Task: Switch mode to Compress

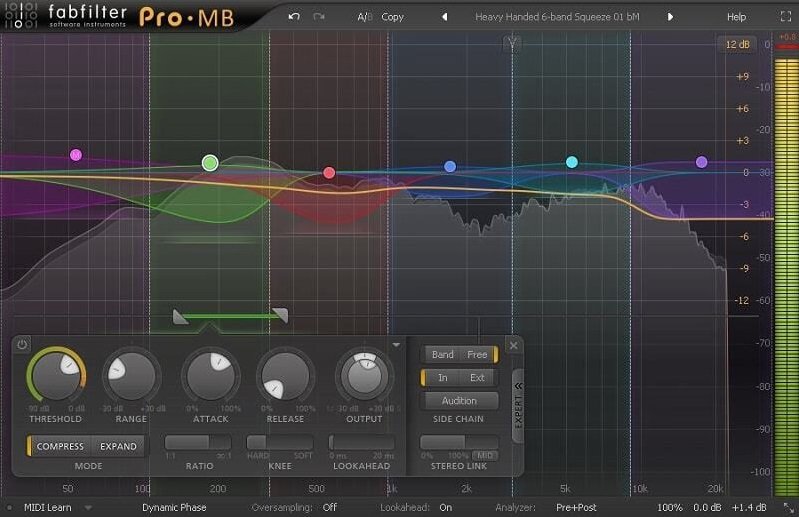Action: [x=59, y=446]
